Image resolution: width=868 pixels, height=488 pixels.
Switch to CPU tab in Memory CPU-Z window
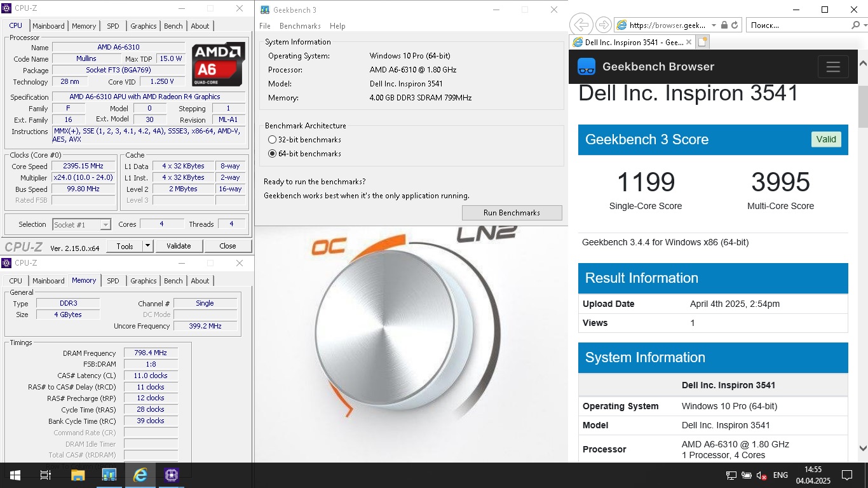(x=15, y=281)
